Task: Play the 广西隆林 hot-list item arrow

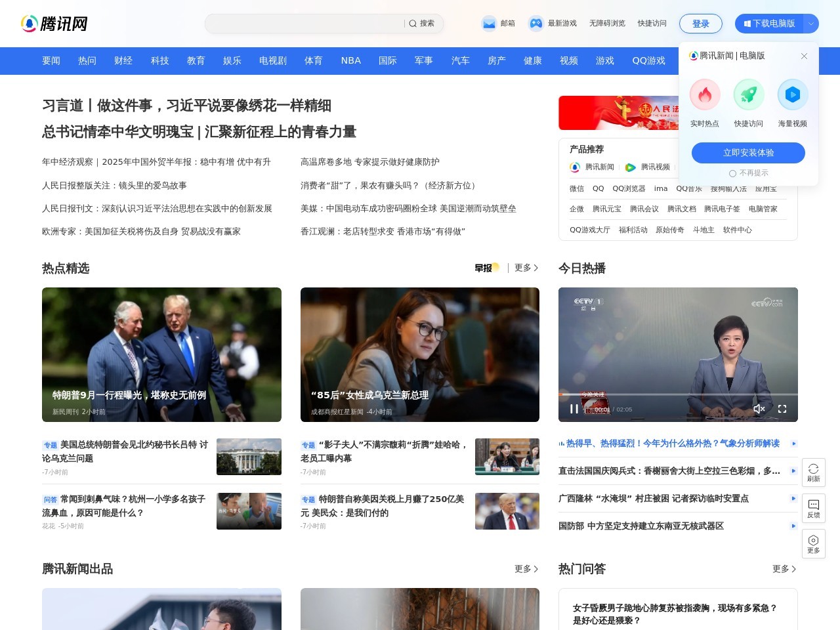Action: [x=793, y=499]
